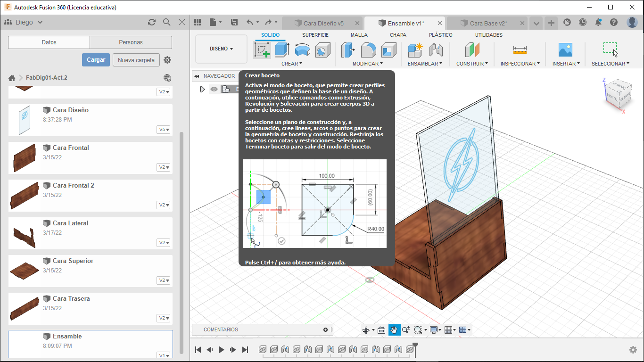Click the Insert image icon under Insertar
This screenshot has width=644, height=362.
click(x=565, y=49)
